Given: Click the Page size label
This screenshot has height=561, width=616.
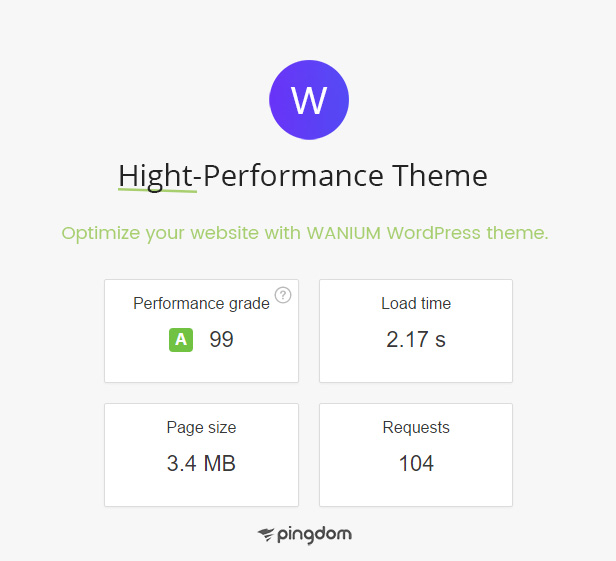Looking at the screenshot, I should tap(201, 428).
